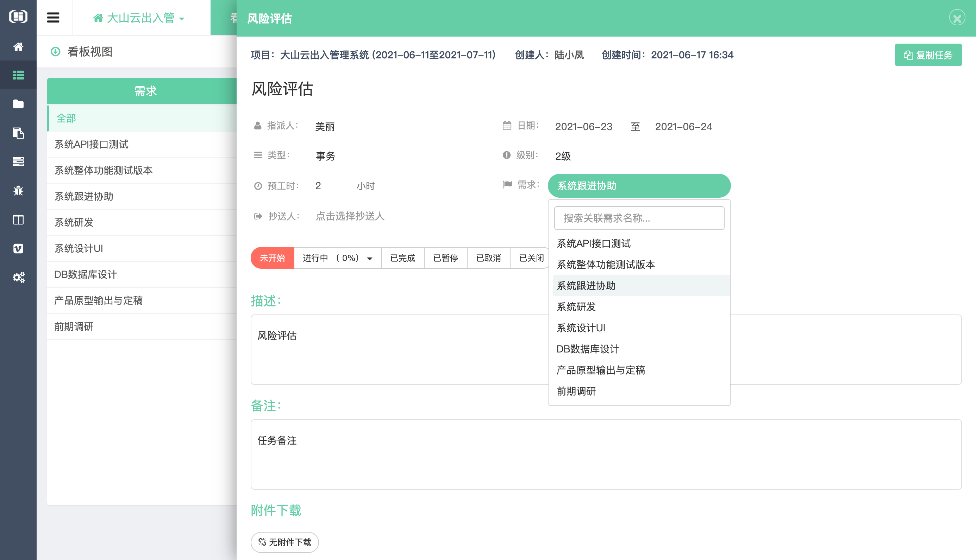Click the requirement name search field
976x560 pixels.
click(x=639, y=218)
